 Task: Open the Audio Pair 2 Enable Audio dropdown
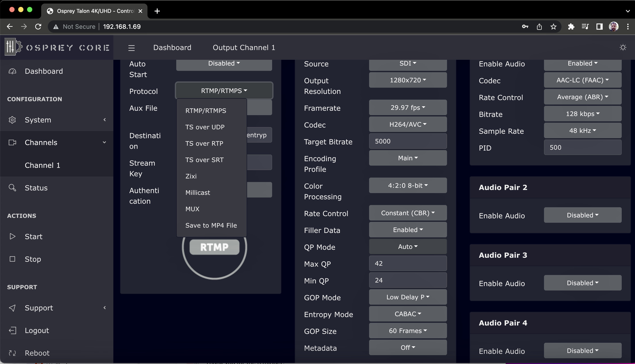click(582, 215)
